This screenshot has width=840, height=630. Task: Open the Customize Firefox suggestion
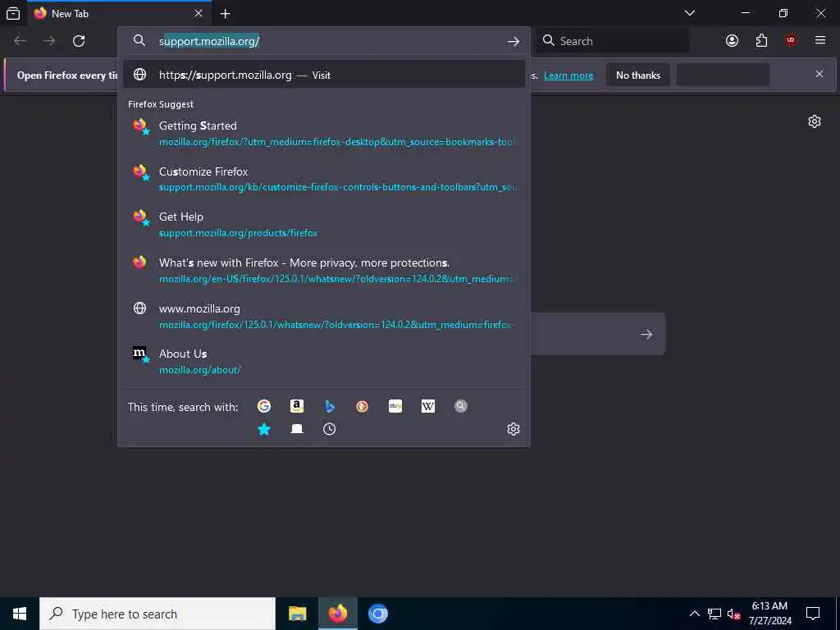[323, 178]
